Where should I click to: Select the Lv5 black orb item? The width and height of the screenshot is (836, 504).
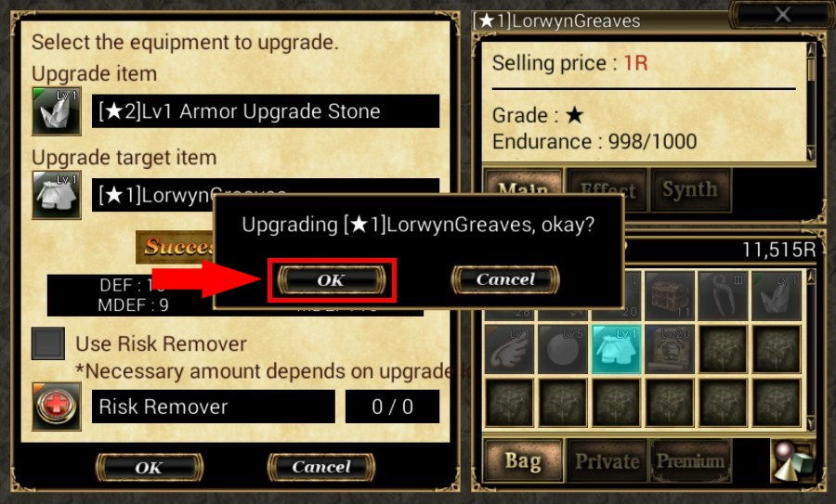point(563,349)
